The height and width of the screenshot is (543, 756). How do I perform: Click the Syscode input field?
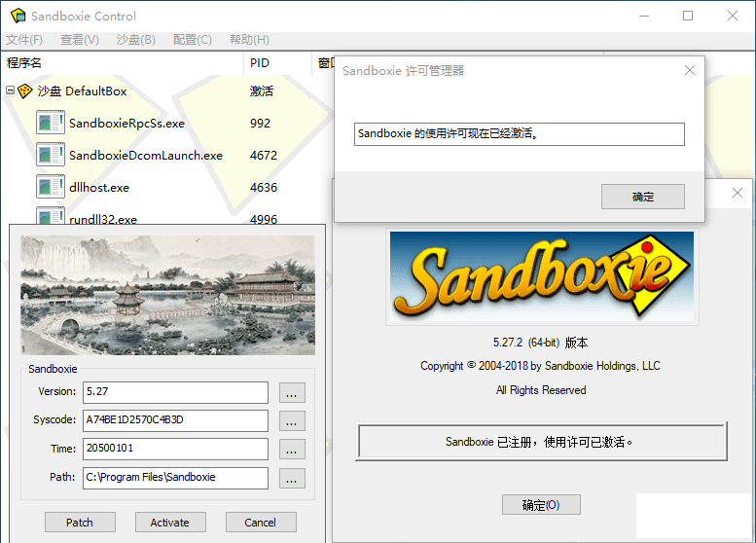point(175,420)
